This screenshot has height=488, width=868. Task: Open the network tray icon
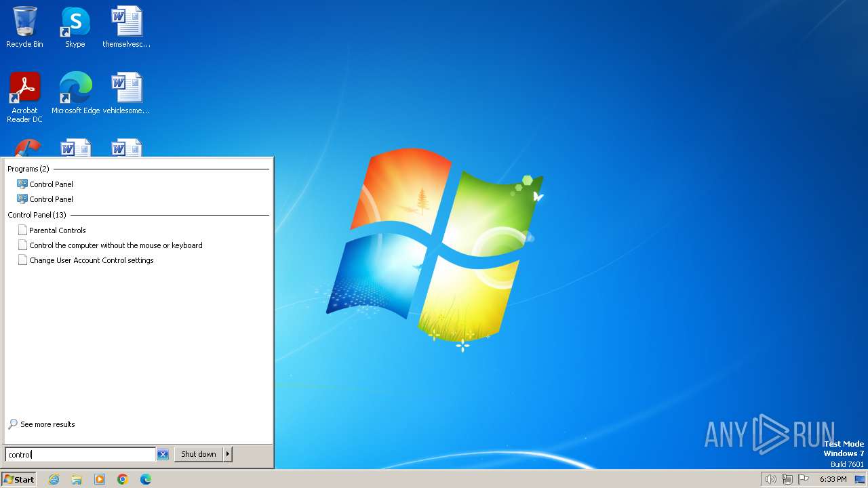tap(787, 479)
